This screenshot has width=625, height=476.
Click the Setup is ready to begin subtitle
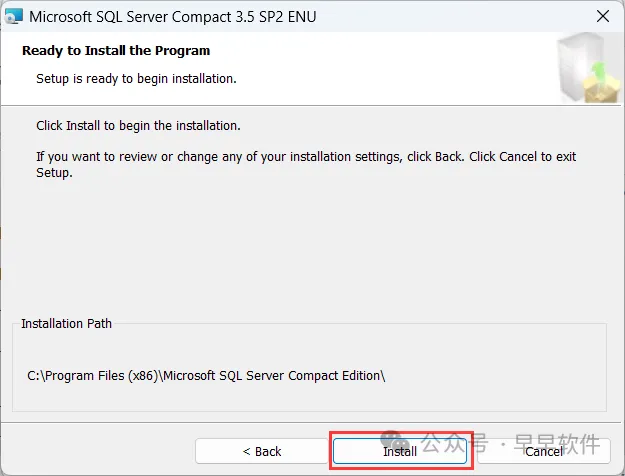click(136, 79)
